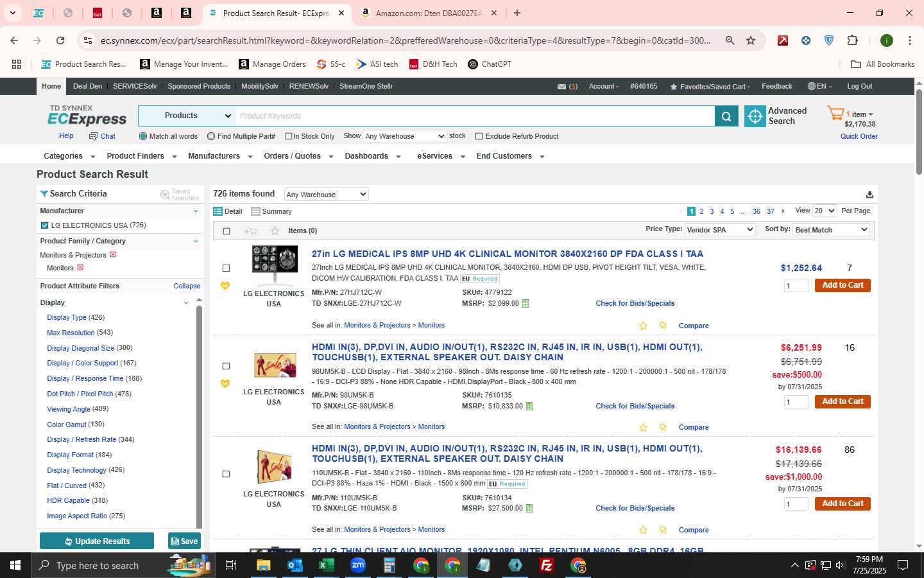
Task: Click the filter panel scrollbar
Action: tap(199, 417)
